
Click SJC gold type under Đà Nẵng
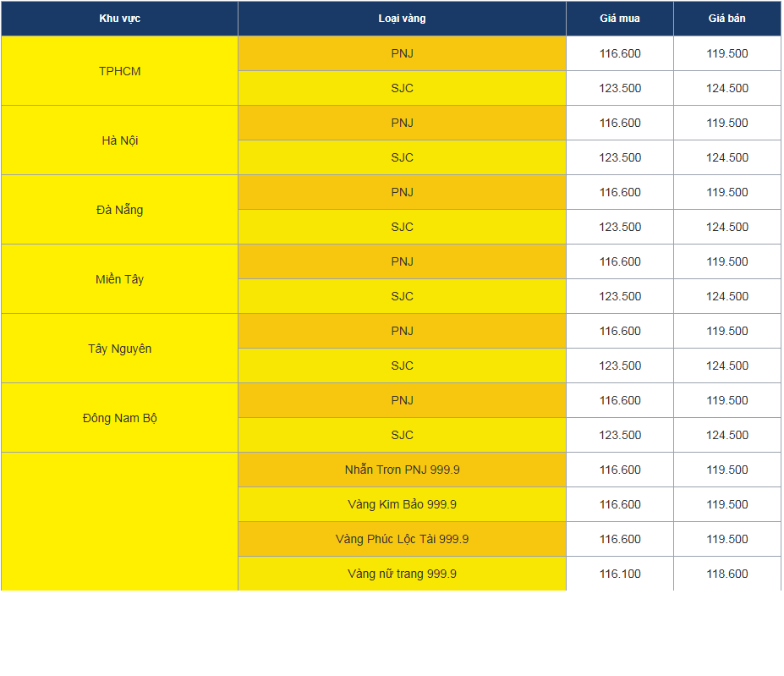[402, 227]
